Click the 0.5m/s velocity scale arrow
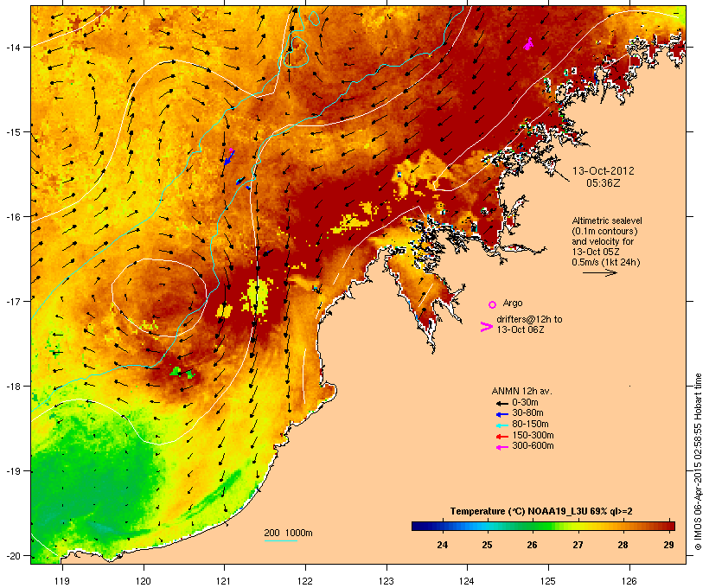Viewport: 709px width, 588px height. [600, 272]
